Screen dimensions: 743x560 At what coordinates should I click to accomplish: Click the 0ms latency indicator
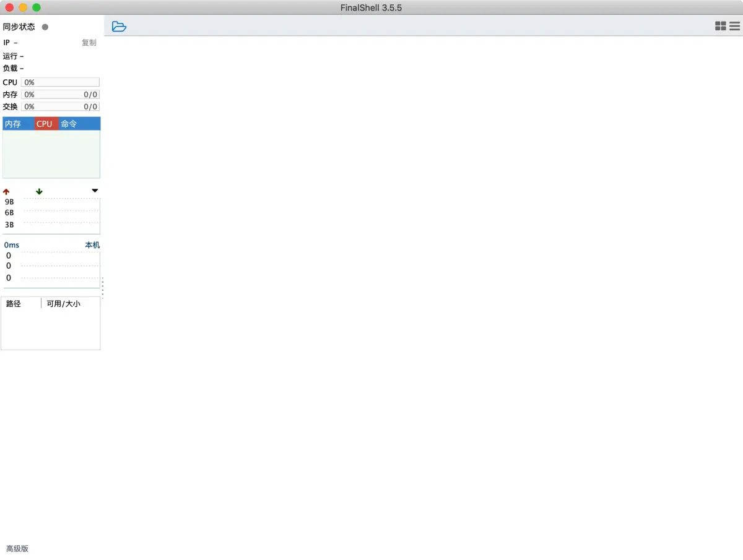(12, 244)
